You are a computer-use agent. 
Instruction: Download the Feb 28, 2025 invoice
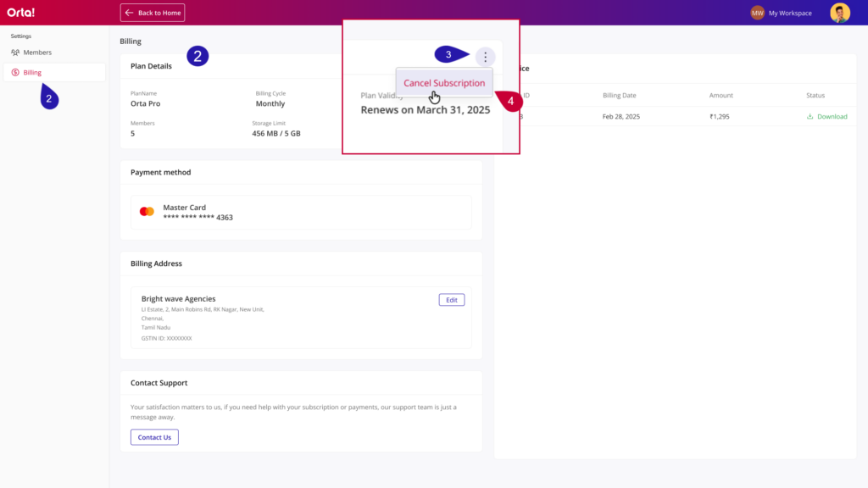point(826,116)
